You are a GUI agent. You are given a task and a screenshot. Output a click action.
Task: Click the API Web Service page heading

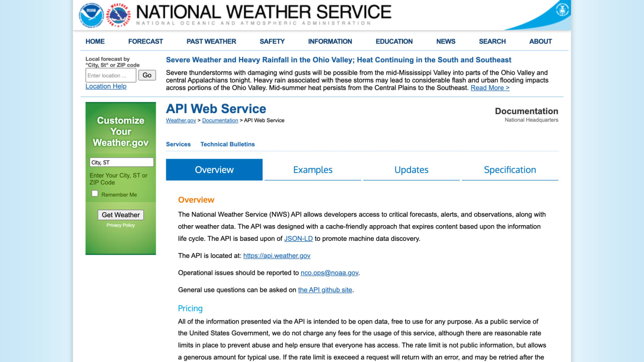coord(216,109)
